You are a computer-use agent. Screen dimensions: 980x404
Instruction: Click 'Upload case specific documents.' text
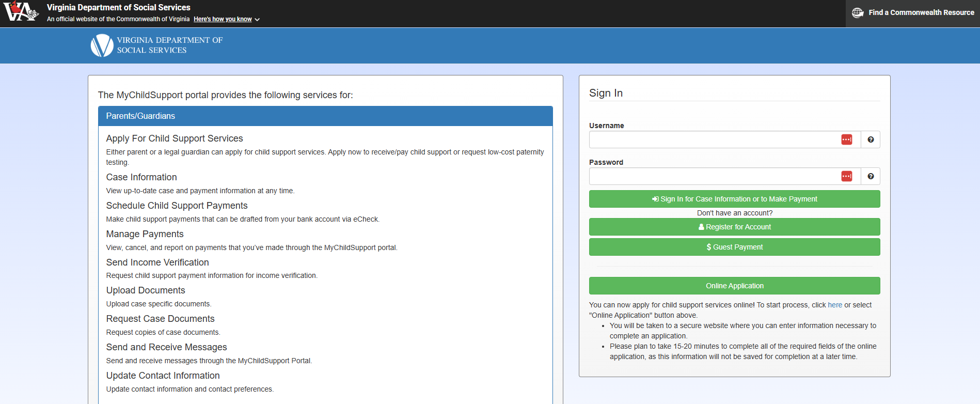coord(159,304)
